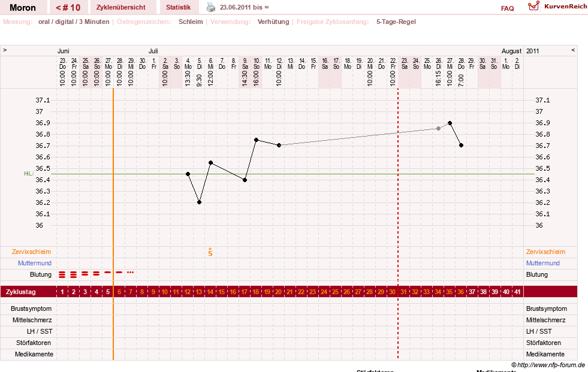Click the printer icon
Screen dimensions: 588x372
tap(211, 7)
